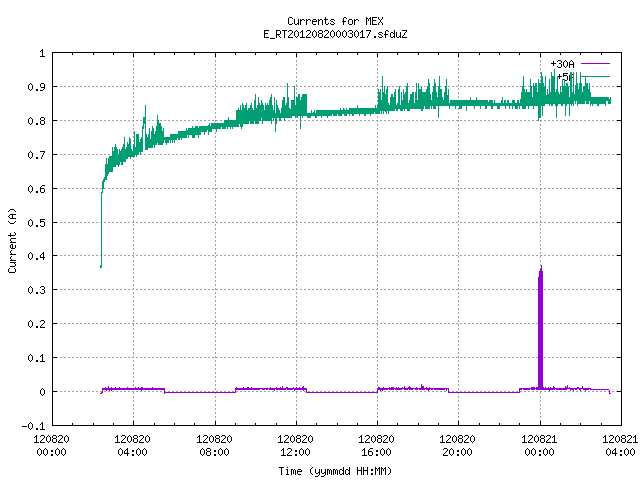Click the green trace's starting point near 0.37 A
This screenshot has height=480, width=640.
coord(101,266)
